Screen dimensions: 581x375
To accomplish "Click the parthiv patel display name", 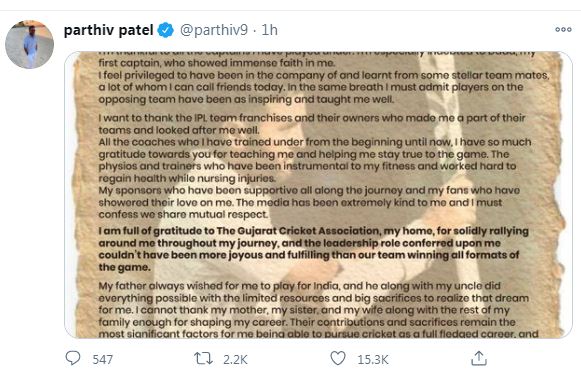I will pos(109,30).
